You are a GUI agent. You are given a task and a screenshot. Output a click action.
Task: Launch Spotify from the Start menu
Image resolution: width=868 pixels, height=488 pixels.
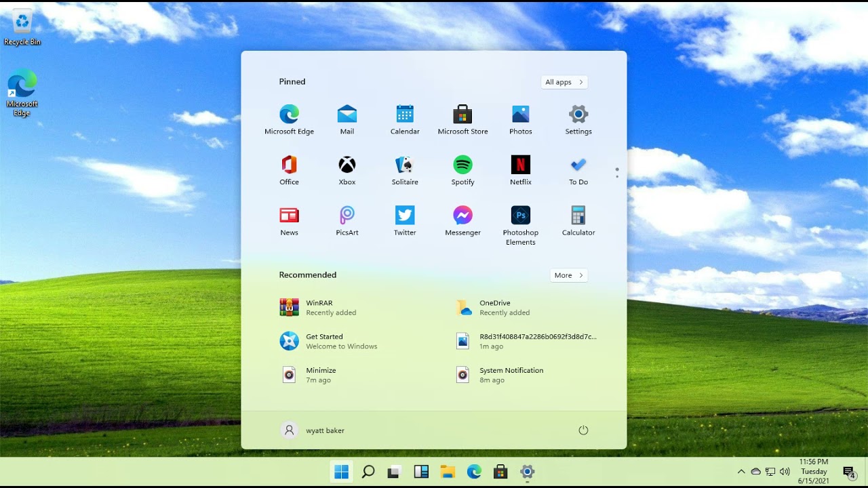pyautogui.click(x=462, y=170)
